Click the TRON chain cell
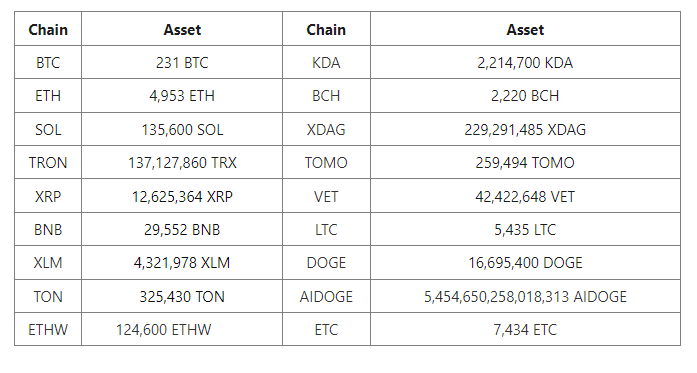This screenshot has height=373, width=697. coord(48,162)
